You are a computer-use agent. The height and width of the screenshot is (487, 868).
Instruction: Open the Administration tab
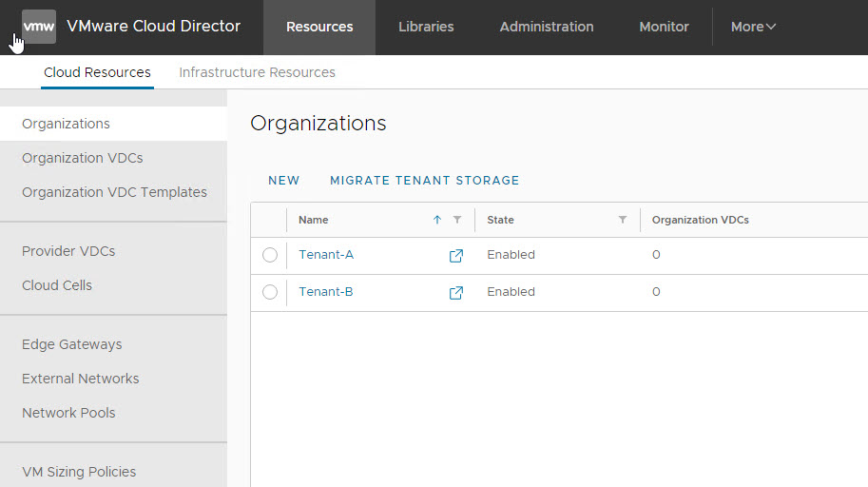click(547, 27)
